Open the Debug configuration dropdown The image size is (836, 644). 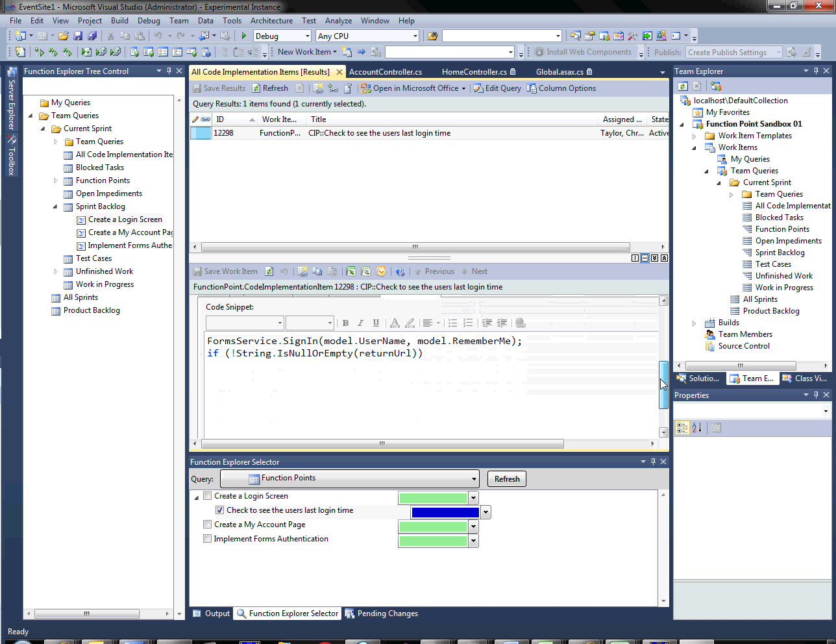282,36
